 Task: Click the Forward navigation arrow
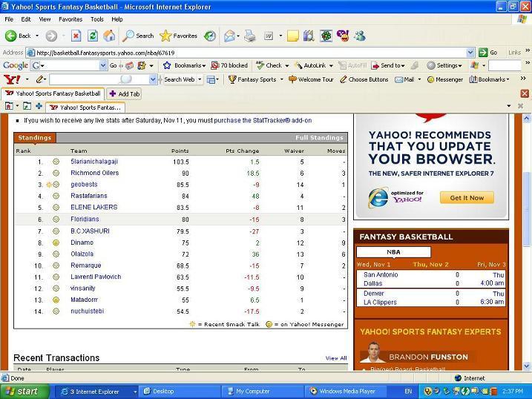[51, 36]
